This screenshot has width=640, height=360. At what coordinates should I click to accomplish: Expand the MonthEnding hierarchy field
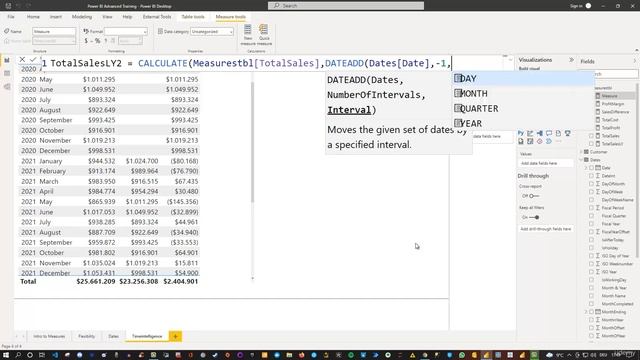(x=586, y=312)
